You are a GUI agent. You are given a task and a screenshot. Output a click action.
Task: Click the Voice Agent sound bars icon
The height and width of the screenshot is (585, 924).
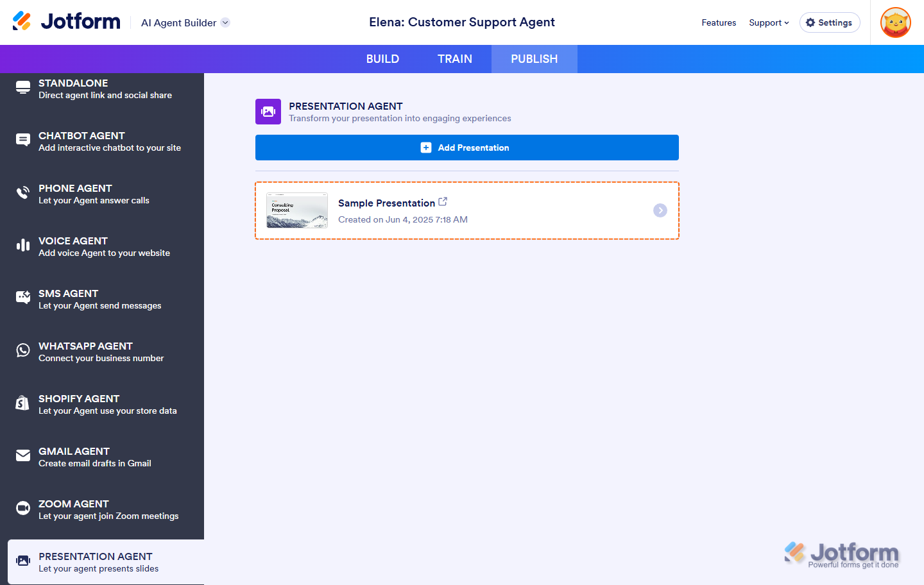(x=23, y=246)
